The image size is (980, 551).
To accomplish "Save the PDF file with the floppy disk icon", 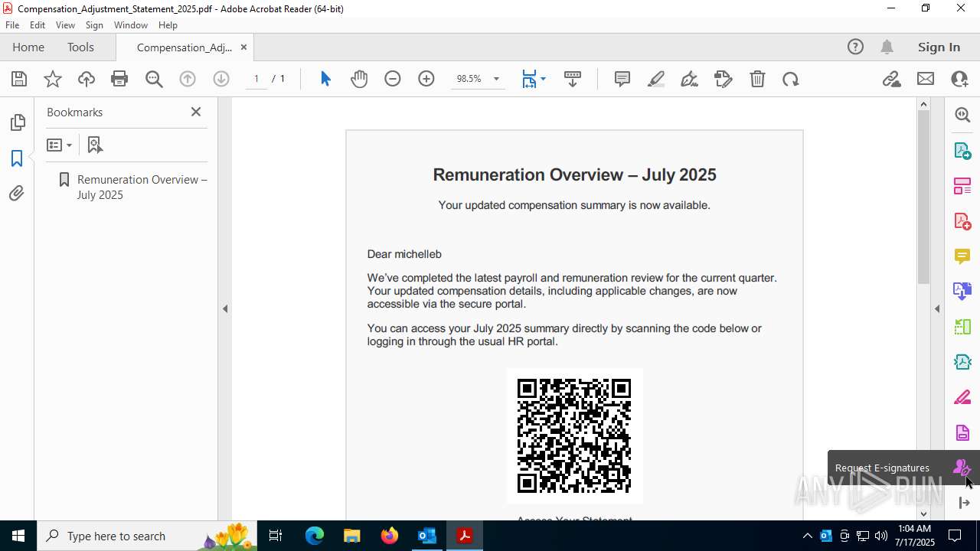I will click(19, 79).
